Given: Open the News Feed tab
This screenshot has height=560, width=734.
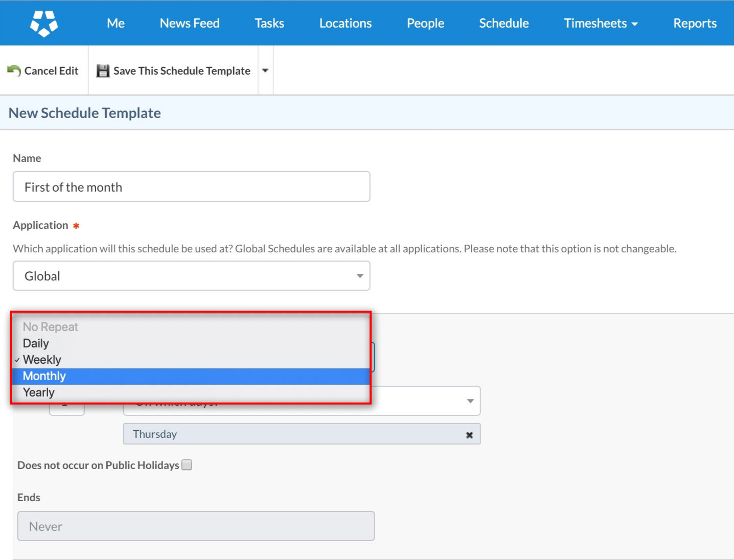Looking at the screenshot, I should 190,23.
